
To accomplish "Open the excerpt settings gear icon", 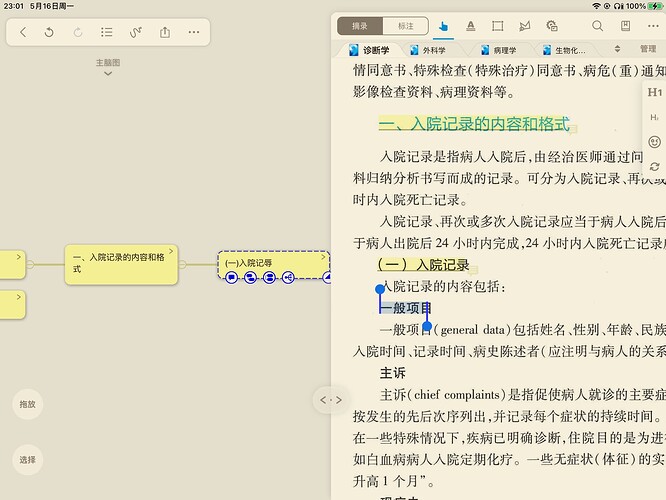I will [x=552, y=26].
